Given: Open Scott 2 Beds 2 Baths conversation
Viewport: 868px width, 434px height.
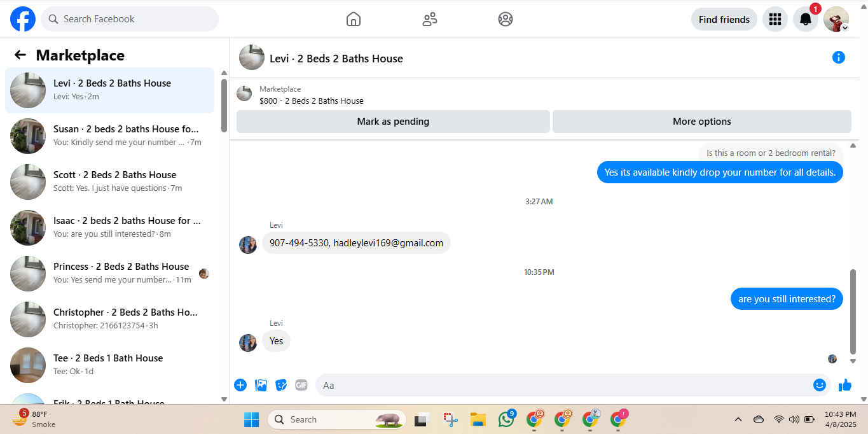Looking at the screenshot, I should 109,182.
